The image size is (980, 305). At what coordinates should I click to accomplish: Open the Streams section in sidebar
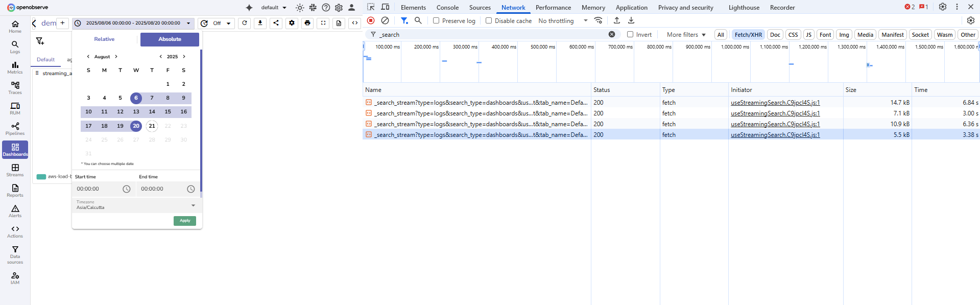(15, 170)
